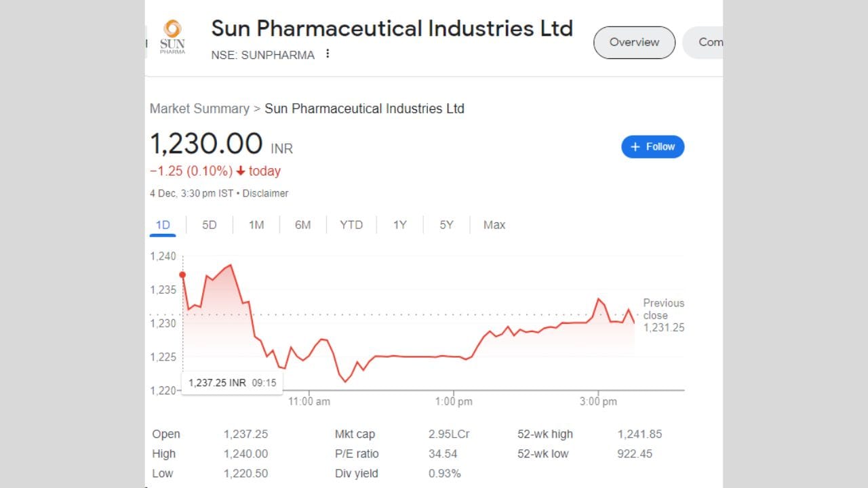Click the Disclaimer link
Screen dimensions: 868x488
point(265,193)
